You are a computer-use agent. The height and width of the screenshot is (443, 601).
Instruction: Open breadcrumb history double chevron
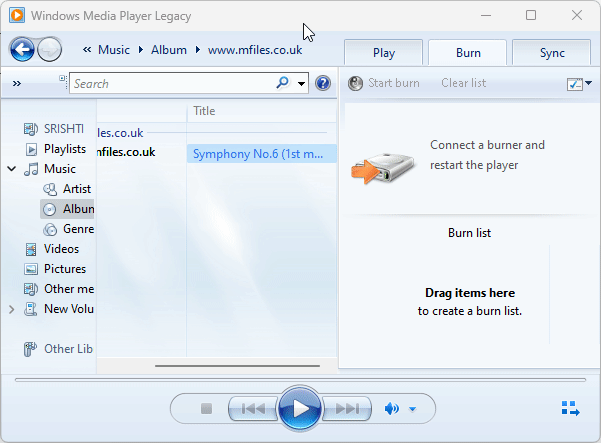pyautogui.click(x=87, y=49)
